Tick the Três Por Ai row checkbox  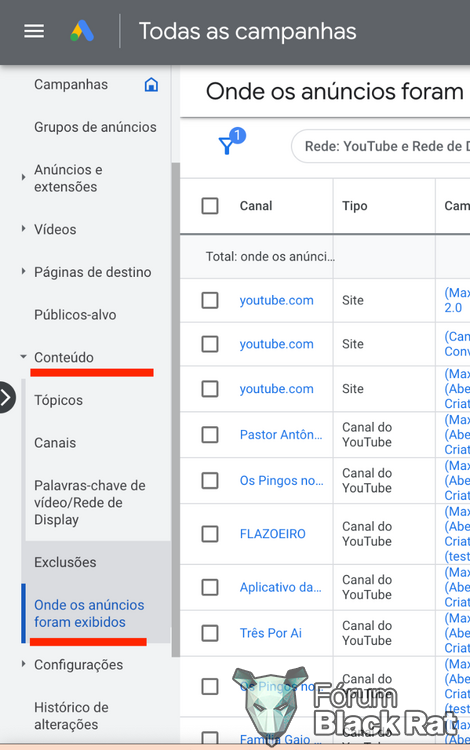coord(210,633)
